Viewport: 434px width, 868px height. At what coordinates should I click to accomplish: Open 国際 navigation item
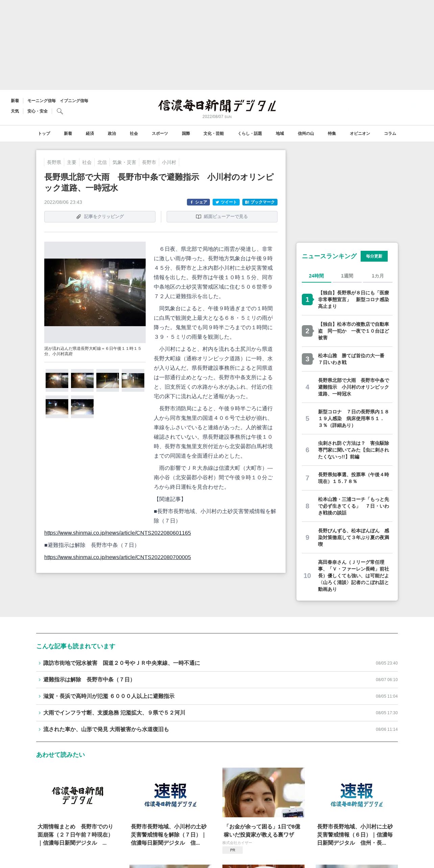point(186,134)
